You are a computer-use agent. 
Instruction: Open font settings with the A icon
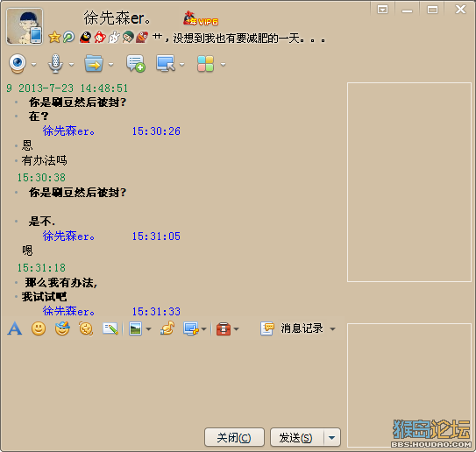[15, 328]
